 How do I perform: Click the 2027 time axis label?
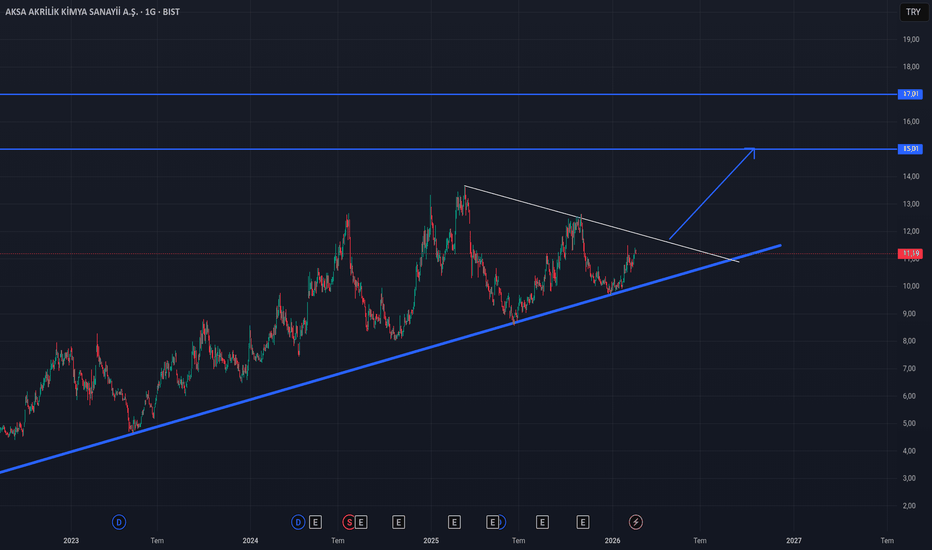[794, 540]
